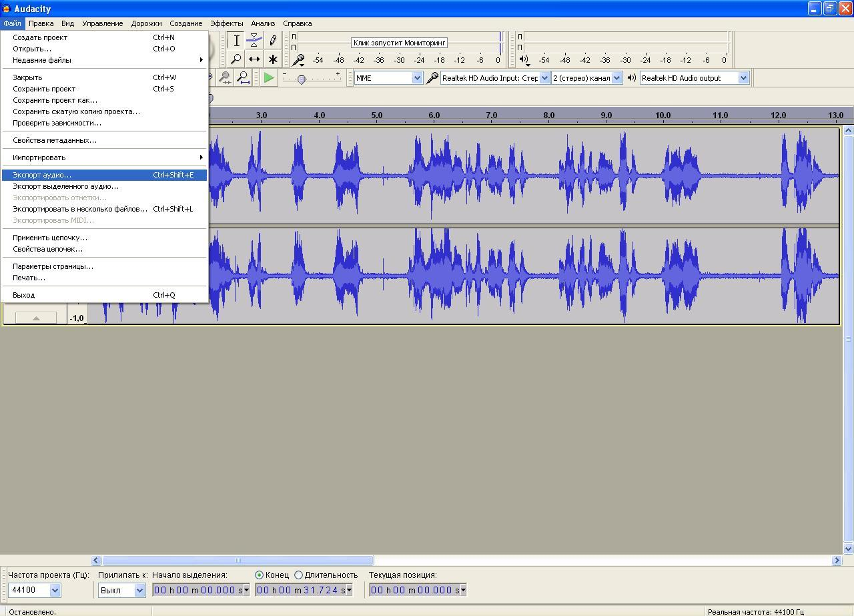Choose Печать... menu item

point(104,278)
